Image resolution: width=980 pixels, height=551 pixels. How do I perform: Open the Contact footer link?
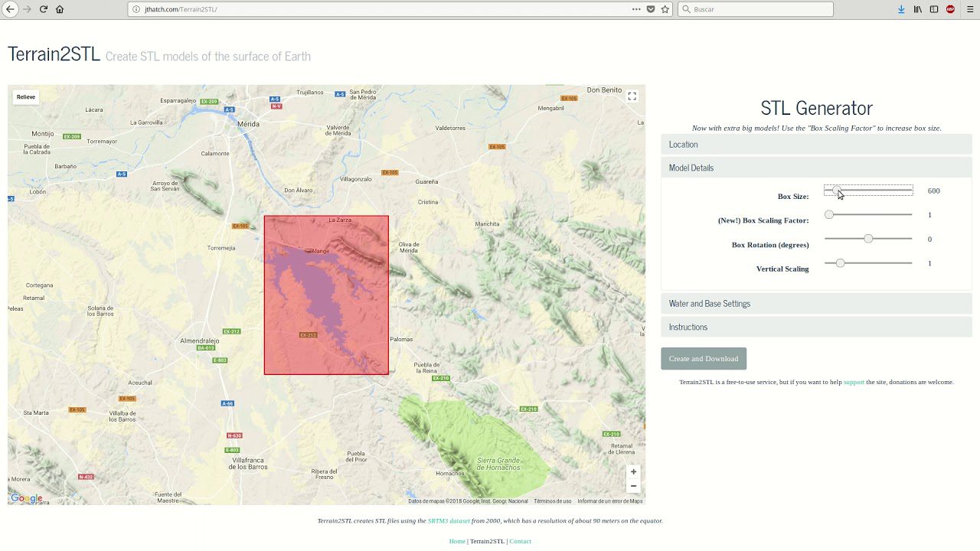(520, 541)
